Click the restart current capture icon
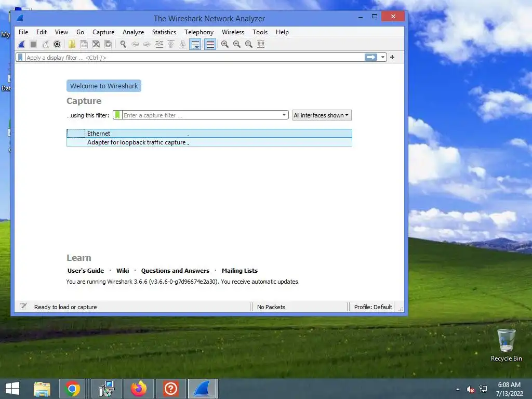Screen dimensions: 532x399 (x=45, y=44)
